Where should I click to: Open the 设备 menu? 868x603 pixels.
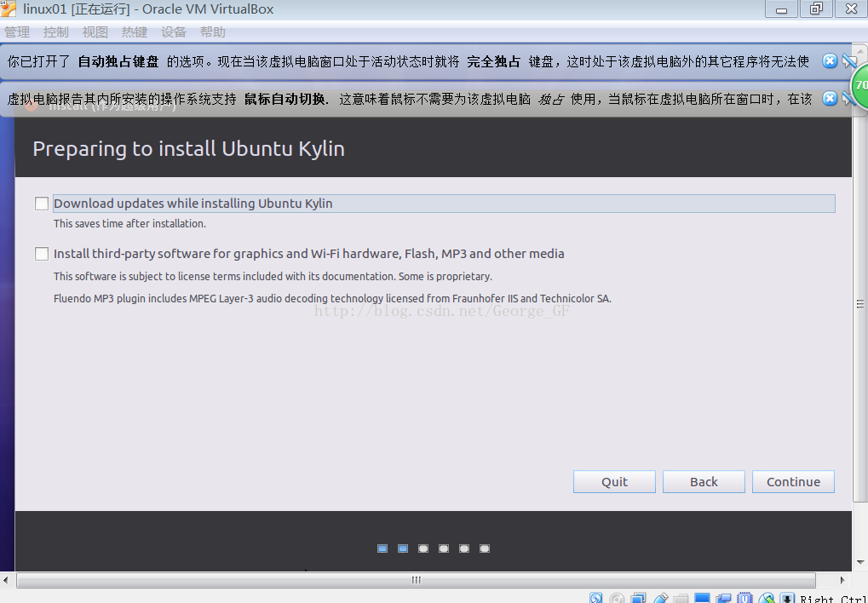pos(173,32)
